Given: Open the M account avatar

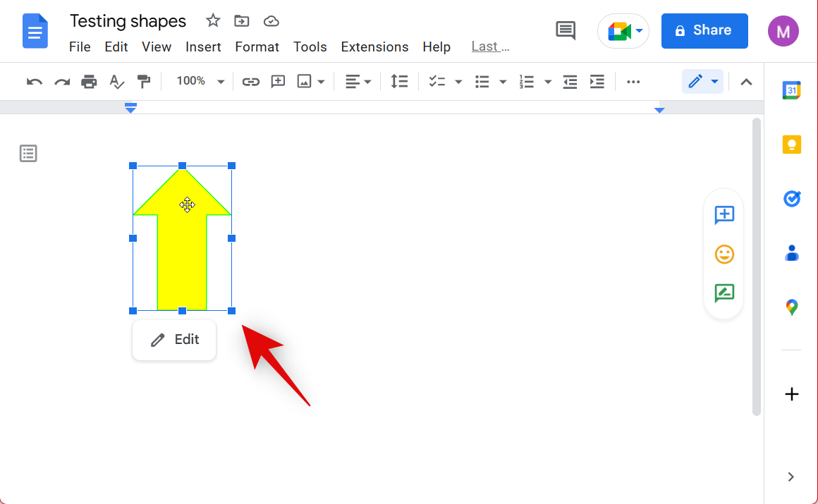Looking at the screenshot, I should (x=783, y=31).
